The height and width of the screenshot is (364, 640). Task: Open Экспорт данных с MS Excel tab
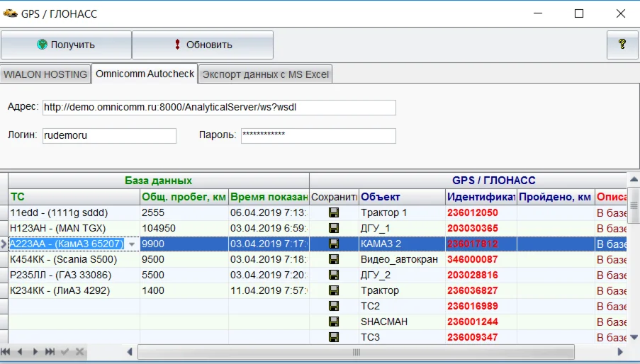coord(265,74)
